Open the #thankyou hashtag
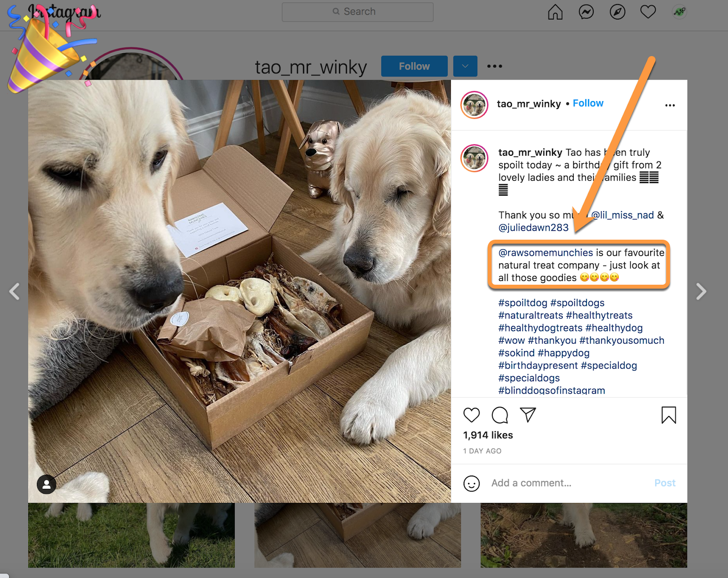This screenshot has width=728, height=578. (x=552, y=340)
